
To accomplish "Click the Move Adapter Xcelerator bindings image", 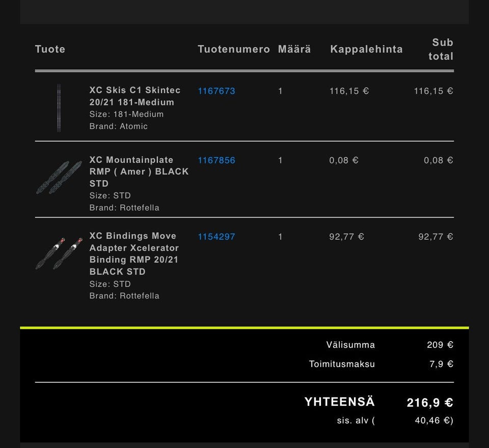I will [59, 253].
